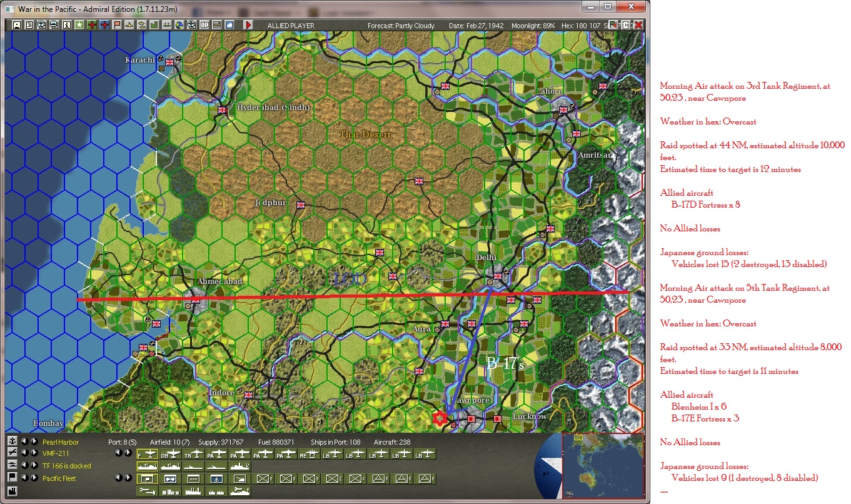Screen dimensions: 851x504
Task: Click the red X icon in game toolbar
Action: [638, 25]
